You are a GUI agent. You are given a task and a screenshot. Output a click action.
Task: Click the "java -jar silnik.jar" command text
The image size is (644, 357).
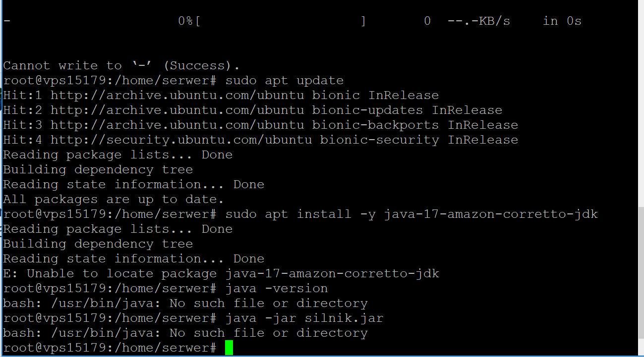(304, 318)
